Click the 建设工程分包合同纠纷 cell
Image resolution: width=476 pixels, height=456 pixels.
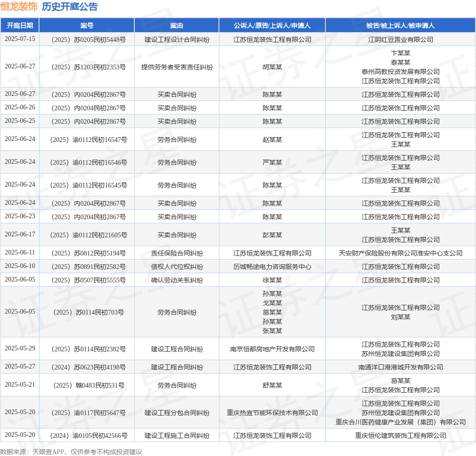coord(177,413)
